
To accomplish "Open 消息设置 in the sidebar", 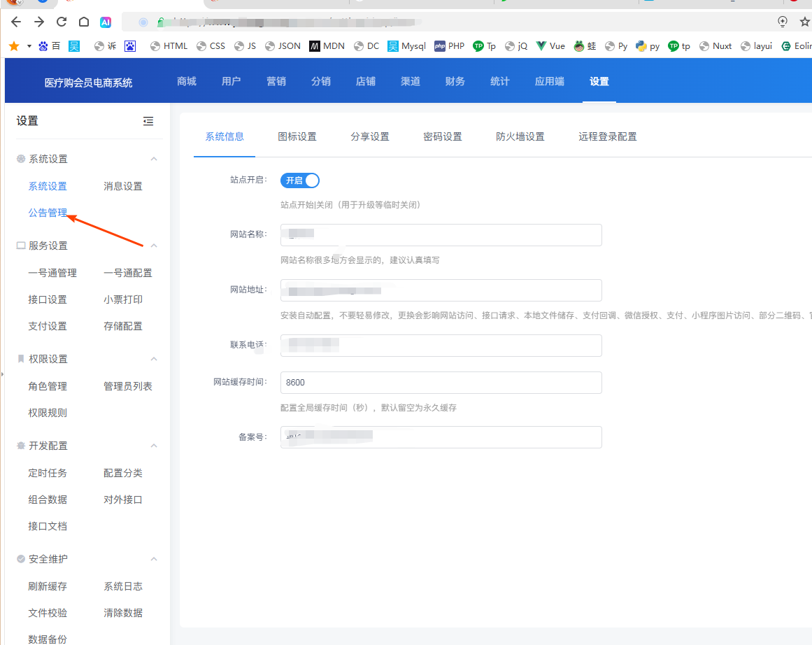I will (122, 186).
